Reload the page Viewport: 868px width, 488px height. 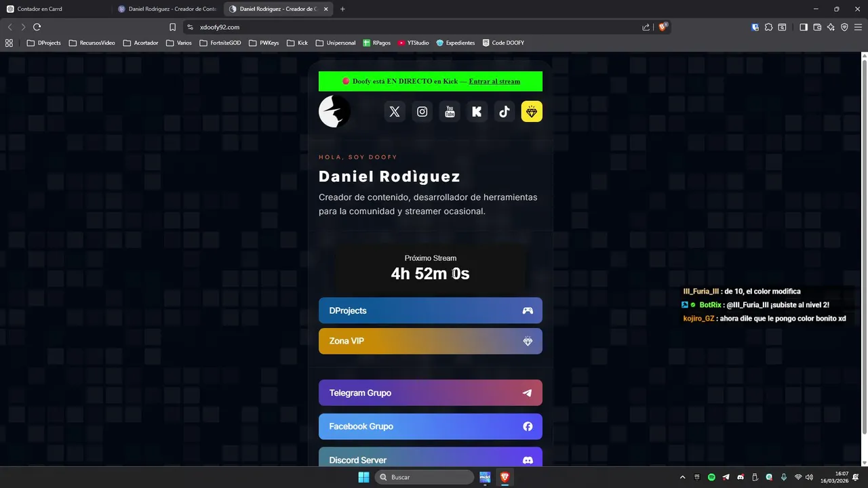click(x=37, y=27)
